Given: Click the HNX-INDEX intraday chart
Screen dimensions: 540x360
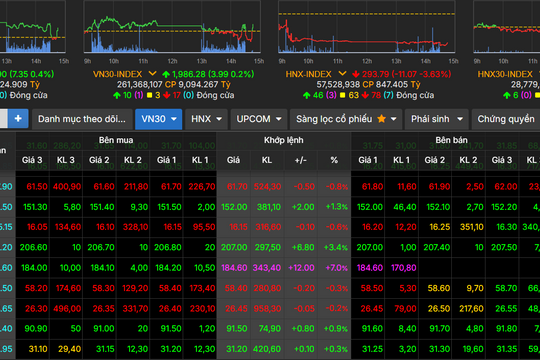Looking at the screenshot, I should click(x=367, y=27).
